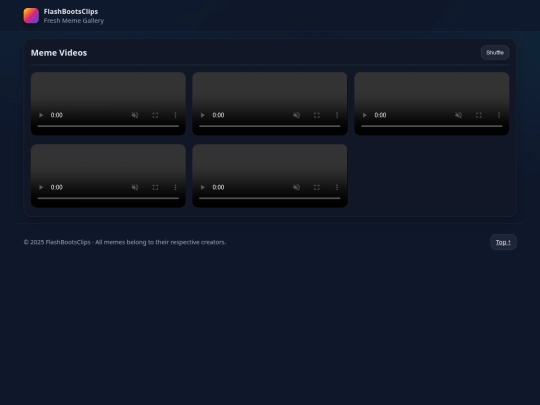Play the bottom-left video
This screenshot has width=540, height=405.
click(x=41, y=187)
